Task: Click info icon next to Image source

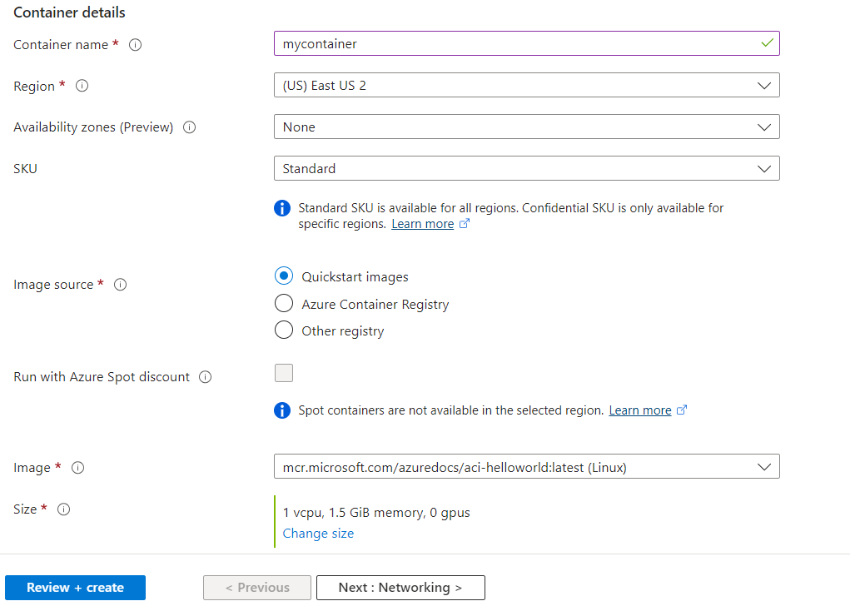Action: coord(120,285)
